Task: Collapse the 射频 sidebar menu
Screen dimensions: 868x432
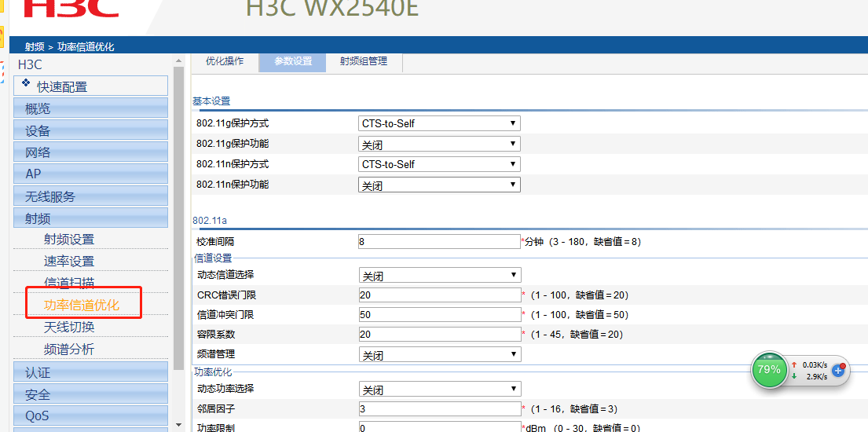Action: click(x=91, y=218)
